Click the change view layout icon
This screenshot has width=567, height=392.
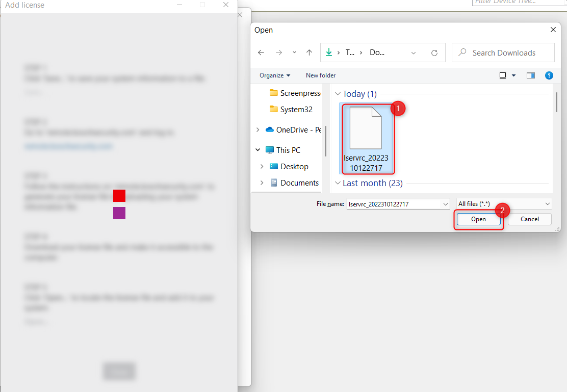(x=503, y=75)
